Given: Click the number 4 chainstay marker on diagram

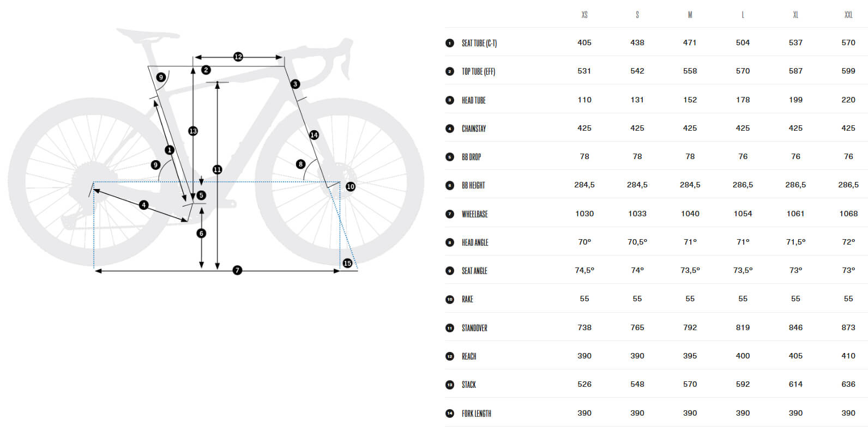Looking at the screenshot, I should pos(143,205).
